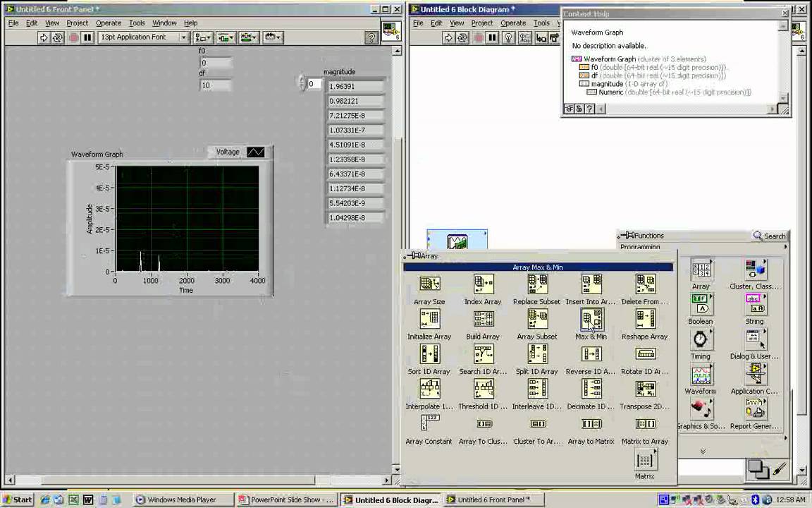812x508 pixels.
Task: Open the Window menu in Front Panel
Action: coord(164,23)
